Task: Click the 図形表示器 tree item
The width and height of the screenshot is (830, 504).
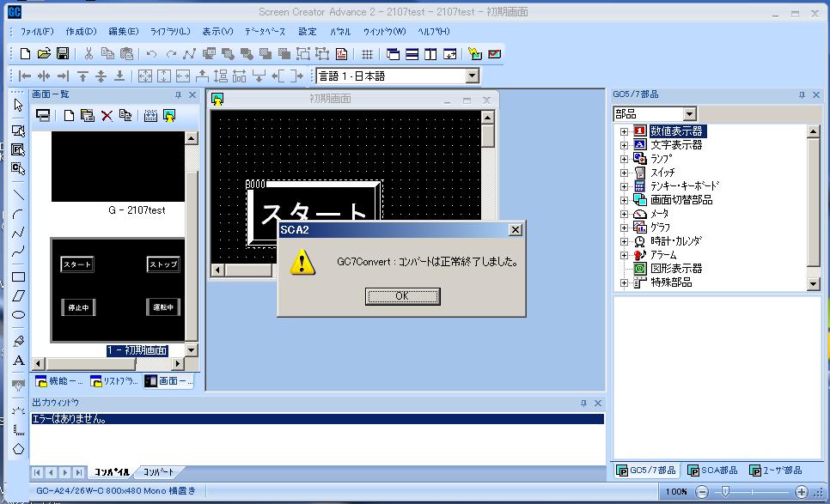Action: coord(676,269)
